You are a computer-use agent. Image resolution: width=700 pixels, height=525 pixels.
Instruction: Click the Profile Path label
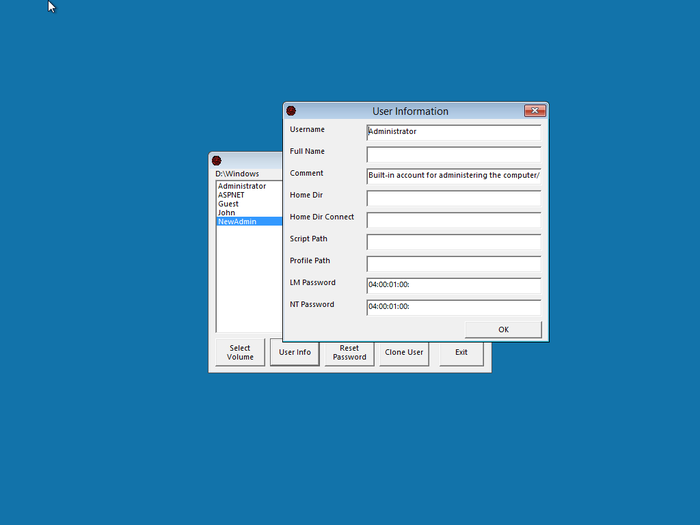click(x=310, y=261)
